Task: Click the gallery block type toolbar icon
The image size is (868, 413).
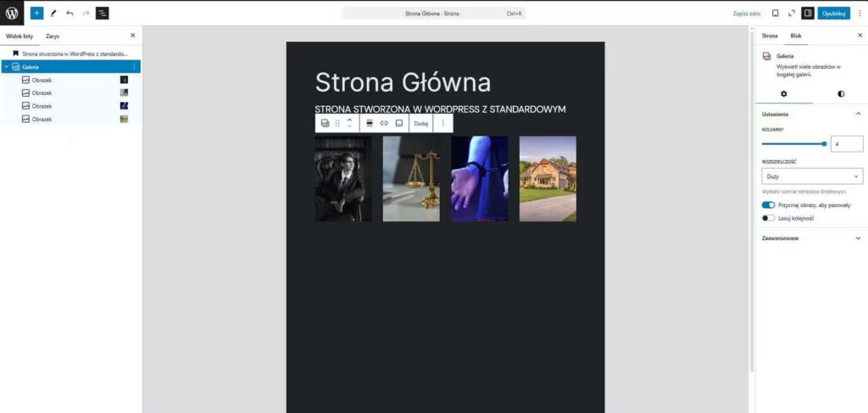Action: pos(325,124)
